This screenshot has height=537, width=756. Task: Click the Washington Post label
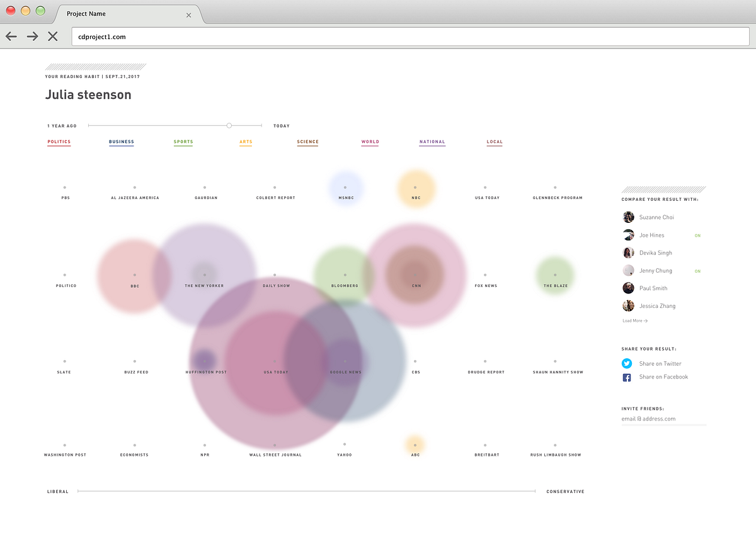[65, 455]
